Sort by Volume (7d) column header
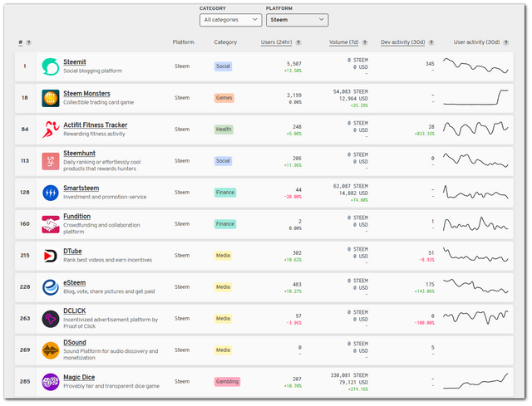532x406 pixels. pyautogui.click(x=343, y=42)
